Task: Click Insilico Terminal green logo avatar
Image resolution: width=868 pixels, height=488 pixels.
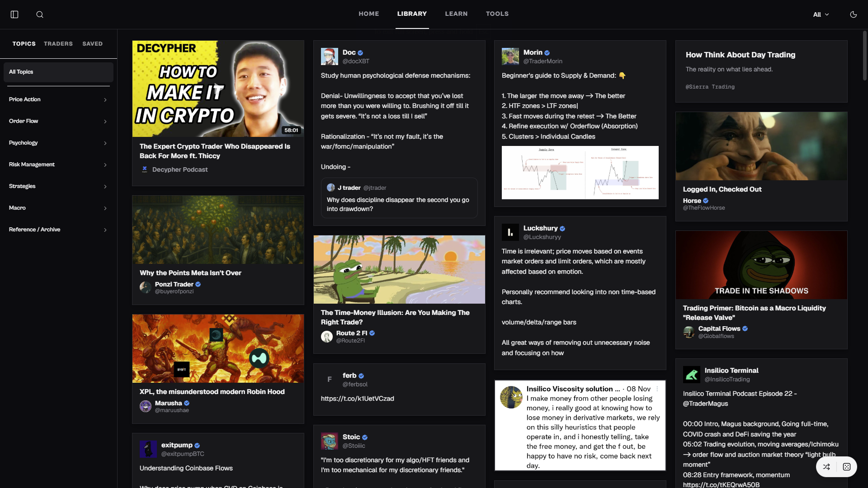Action: pos(692,375)
